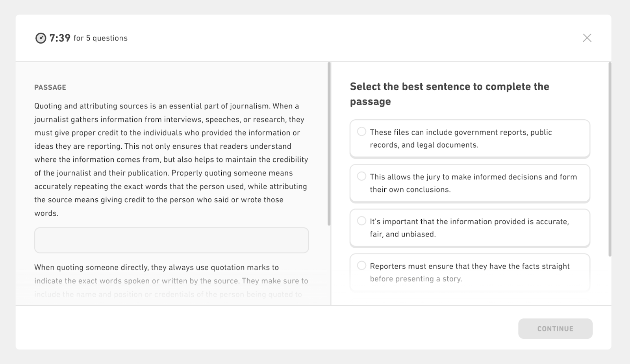630x364 pixels.
Task: Click the timer clock icon
Action: tap(41, 38)
